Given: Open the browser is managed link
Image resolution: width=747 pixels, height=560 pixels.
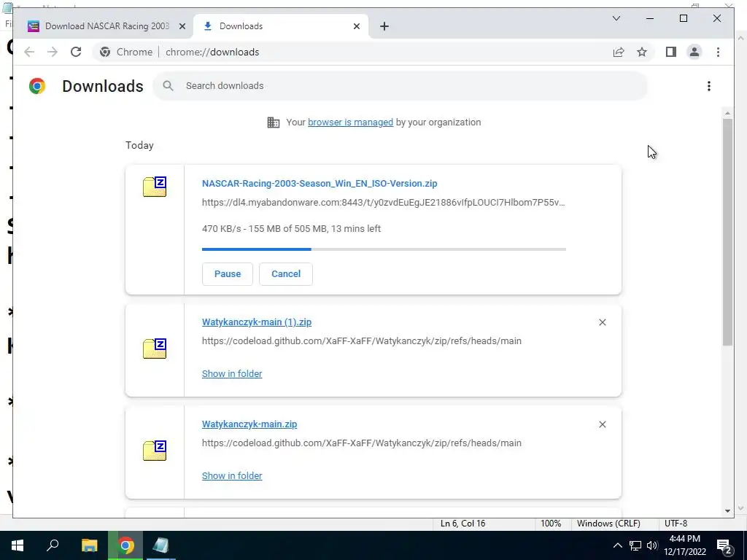Looking at the screenshot, I should (x=350, y=122).
